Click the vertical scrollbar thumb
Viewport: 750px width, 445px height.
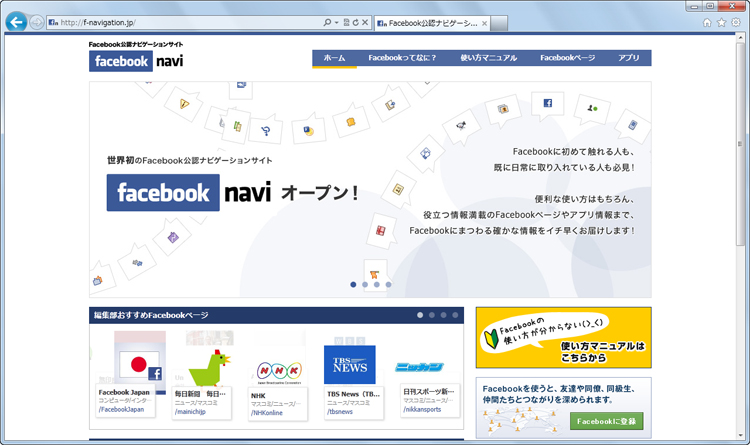click(740, 144)
